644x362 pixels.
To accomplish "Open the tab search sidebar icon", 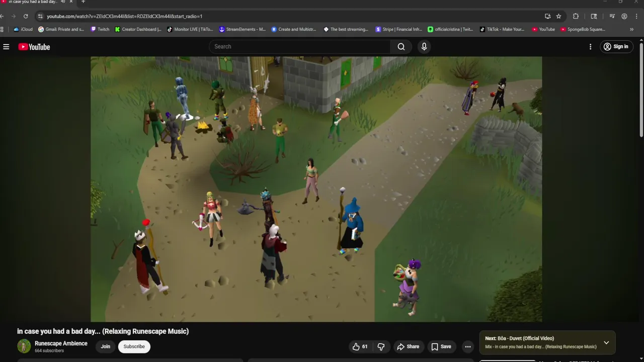I will pos(594,16).
